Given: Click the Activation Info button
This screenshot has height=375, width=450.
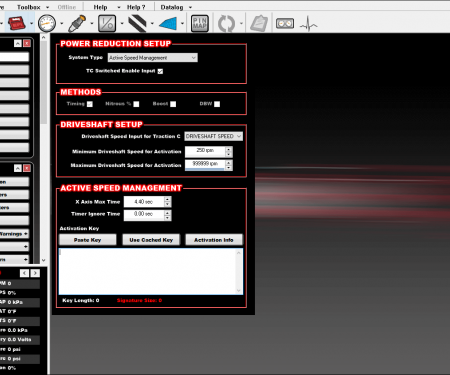Looking at the screenshot, I should point(214,240).
